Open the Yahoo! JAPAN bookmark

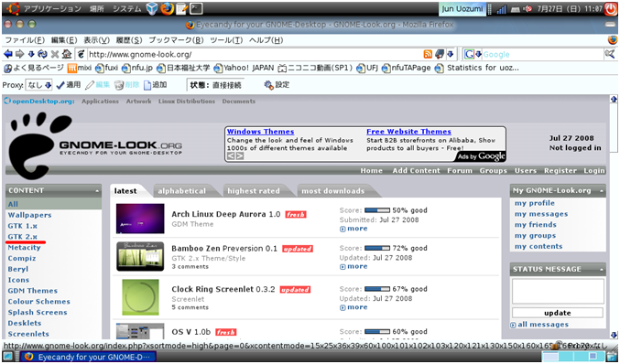[x=244, y=68]
